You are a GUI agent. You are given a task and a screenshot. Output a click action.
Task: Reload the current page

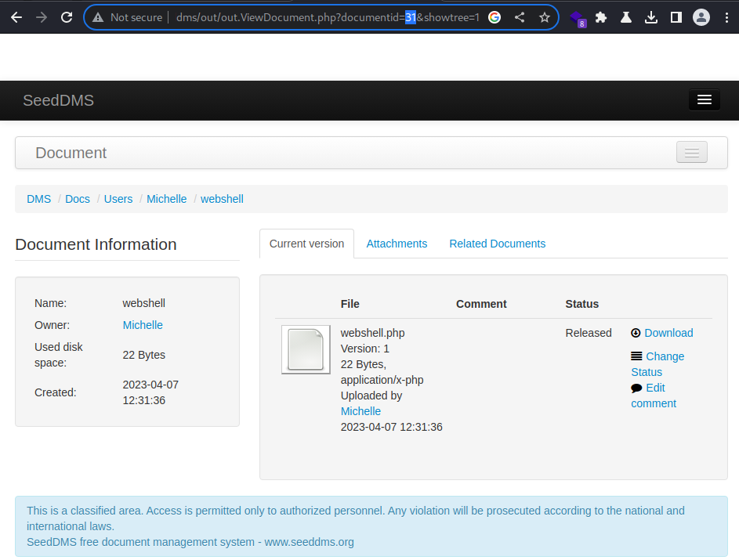click(x=67, y=17)
